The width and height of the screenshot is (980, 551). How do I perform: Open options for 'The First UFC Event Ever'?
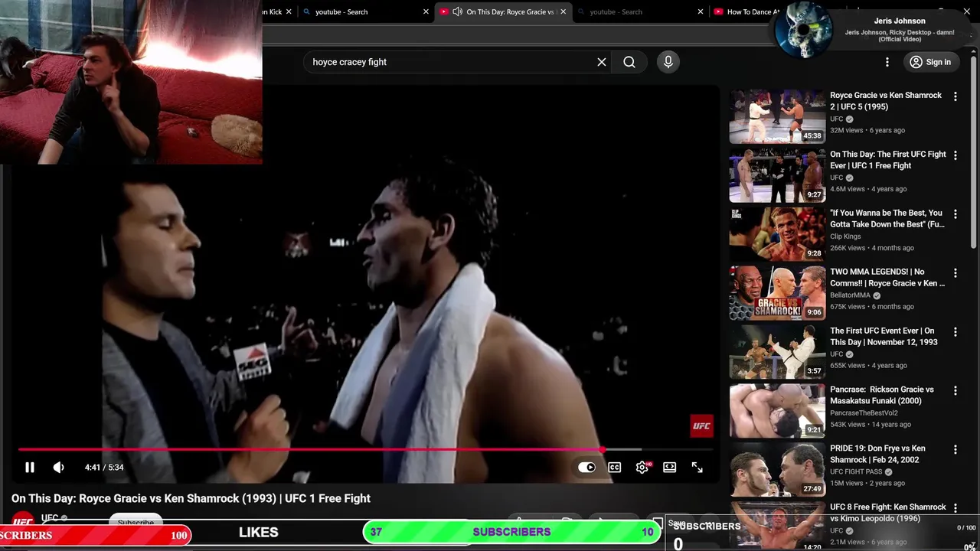(x=955, y=332)
